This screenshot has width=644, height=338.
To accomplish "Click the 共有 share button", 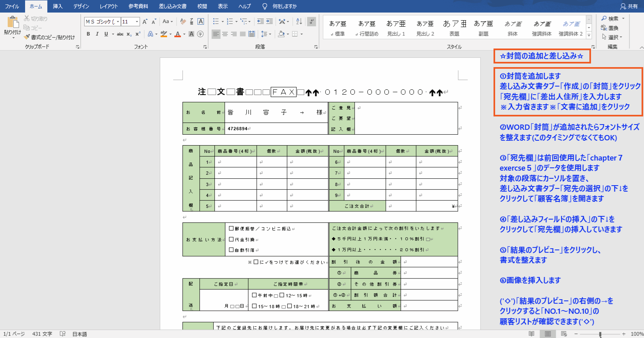I will (629, 6).
